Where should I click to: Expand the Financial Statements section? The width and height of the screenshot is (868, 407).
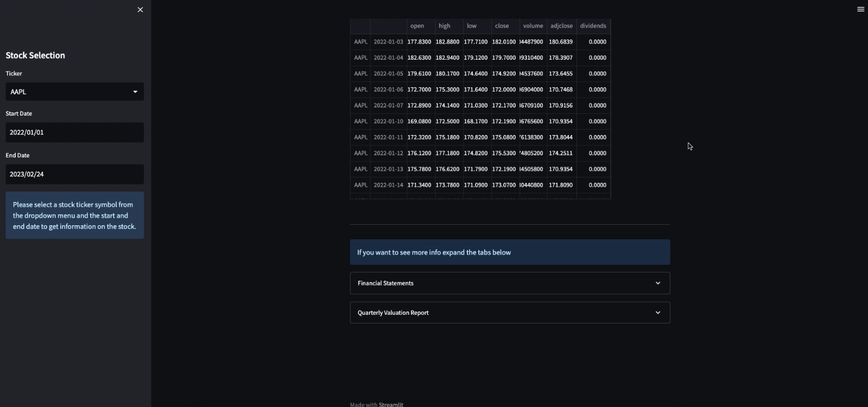click(x=510, y=283)
